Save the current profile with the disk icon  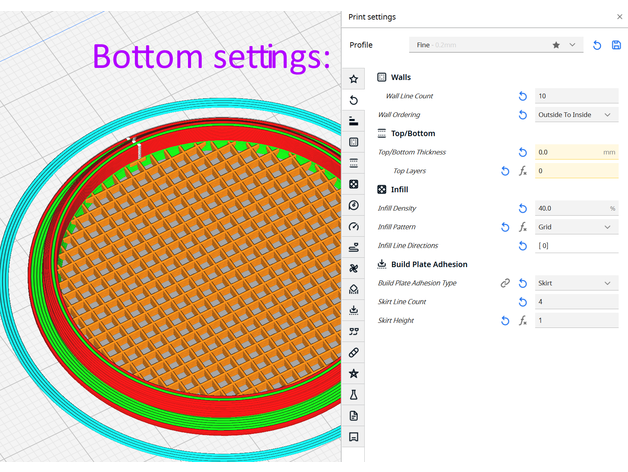615,45
